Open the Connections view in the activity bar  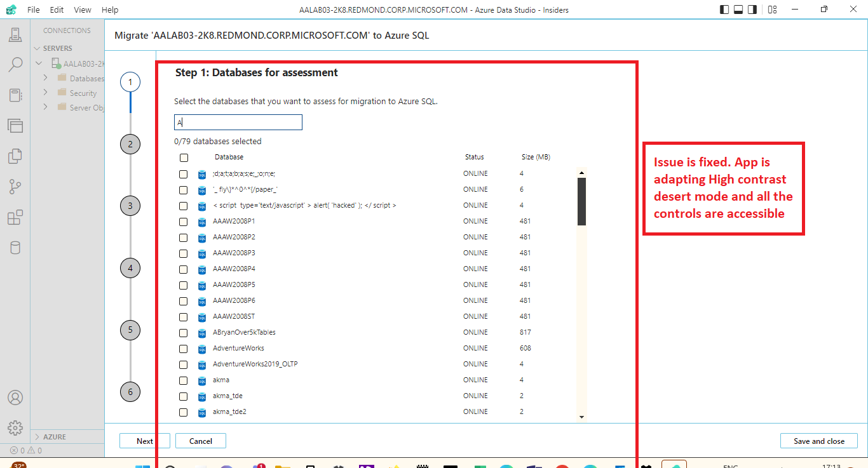pos(15,34)
